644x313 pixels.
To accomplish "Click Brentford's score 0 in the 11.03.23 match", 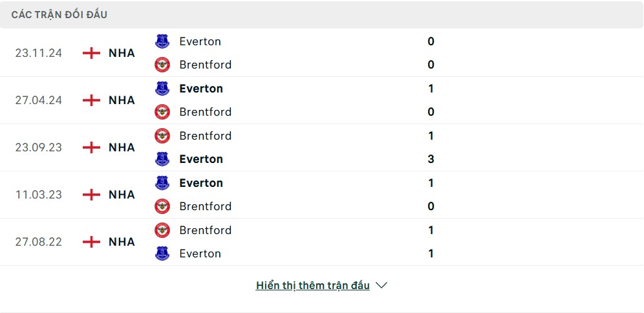I will point(431,206).
